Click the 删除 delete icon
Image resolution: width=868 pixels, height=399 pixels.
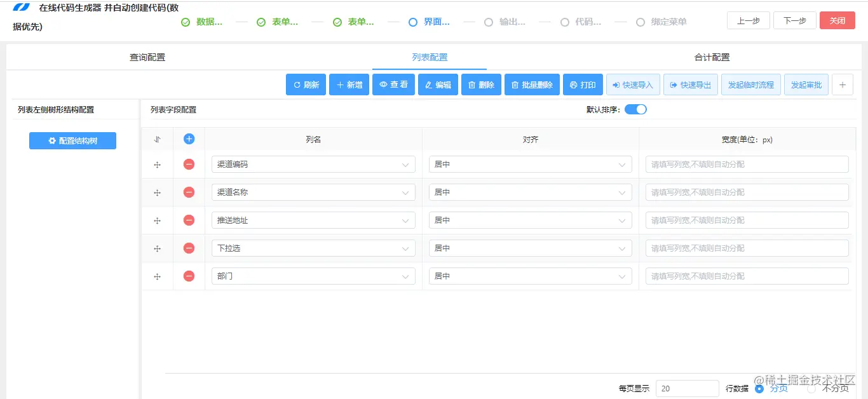click(472, 84)
